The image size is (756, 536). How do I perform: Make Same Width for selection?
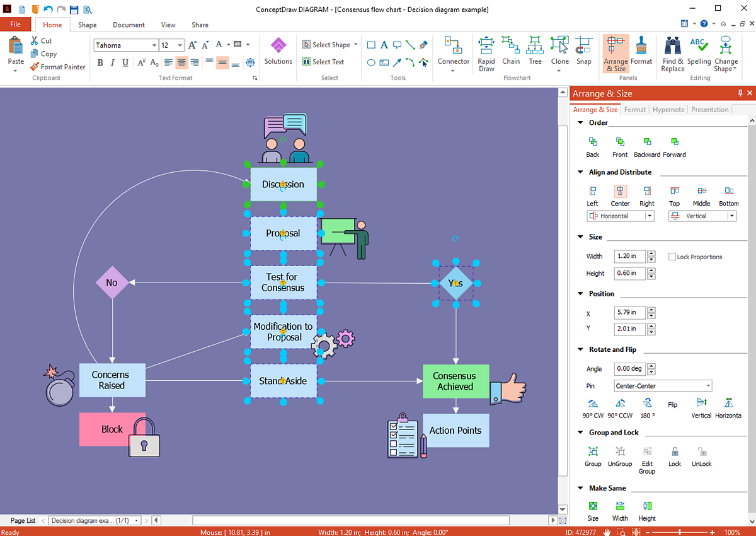620,511
